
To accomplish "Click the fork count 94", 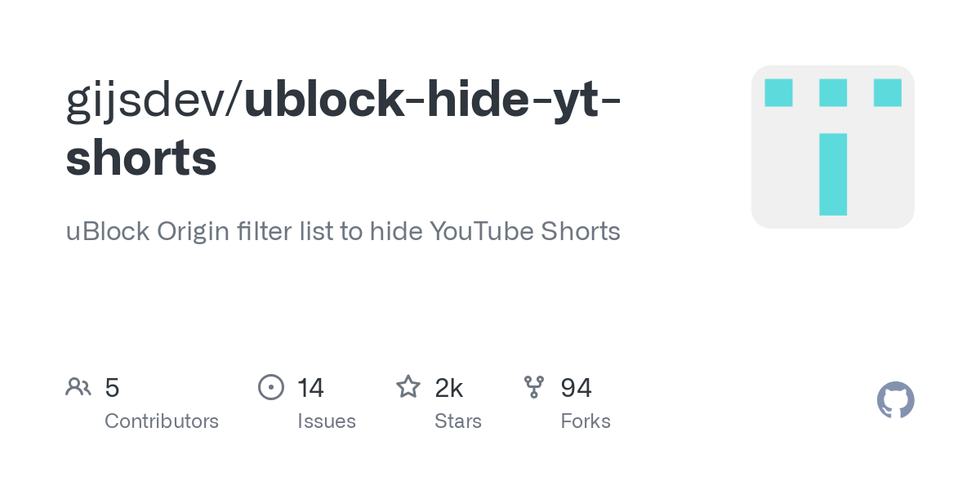I will pyautogui.click(x=576, y=388).
